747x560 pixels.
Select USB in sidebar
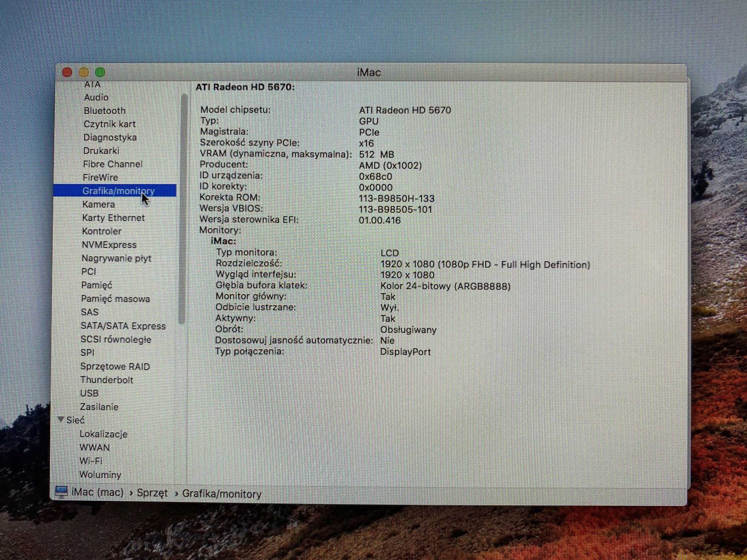[x=89, y=393]
